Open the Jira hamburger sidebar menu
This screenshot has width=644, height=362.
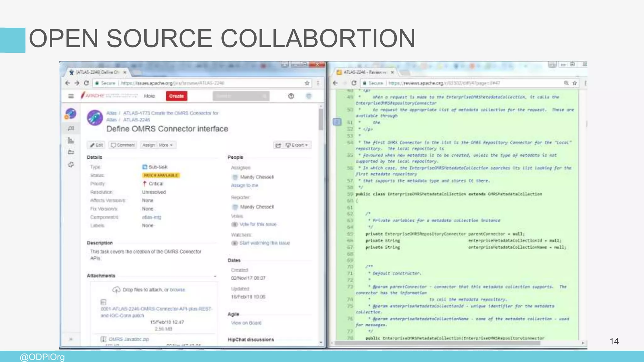coord(71,96)
